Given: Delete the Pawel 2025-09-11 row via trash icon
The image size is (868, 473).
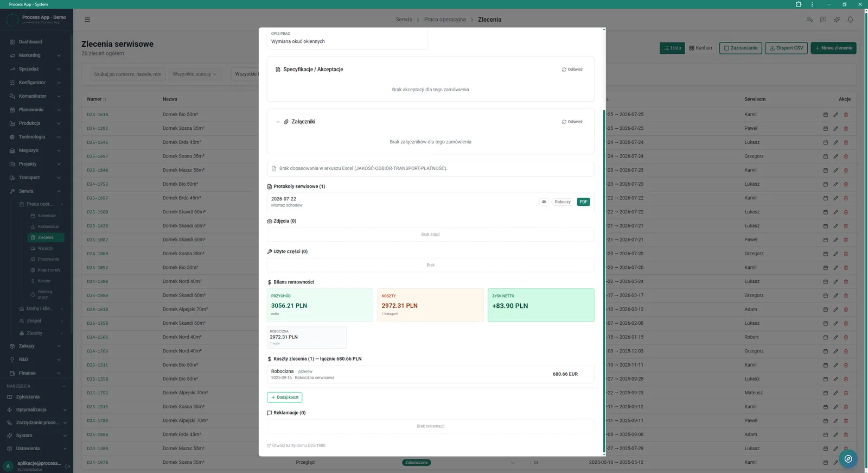Looking at the screenshot, I should (x=846, y=420).
